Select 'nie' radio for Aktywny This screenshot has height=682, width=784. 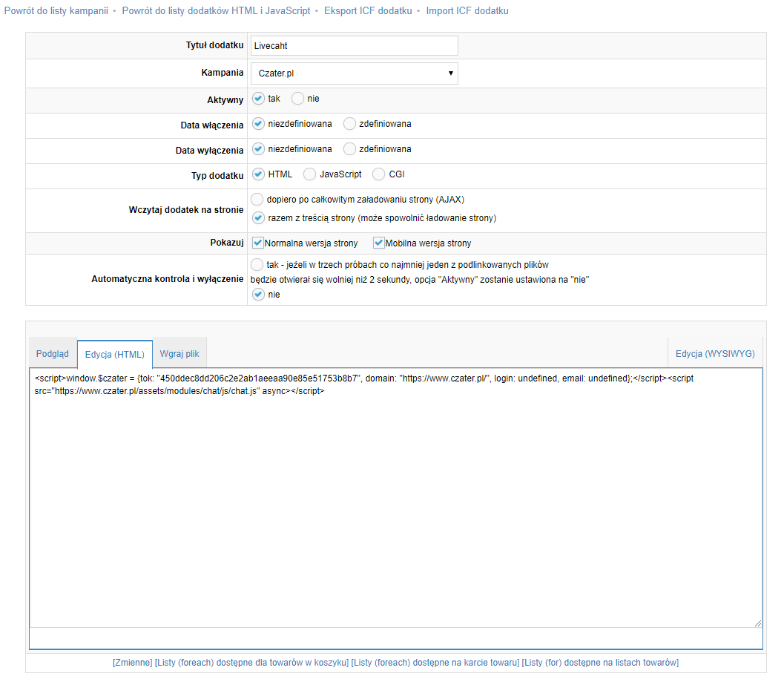[x=297, y=99]
